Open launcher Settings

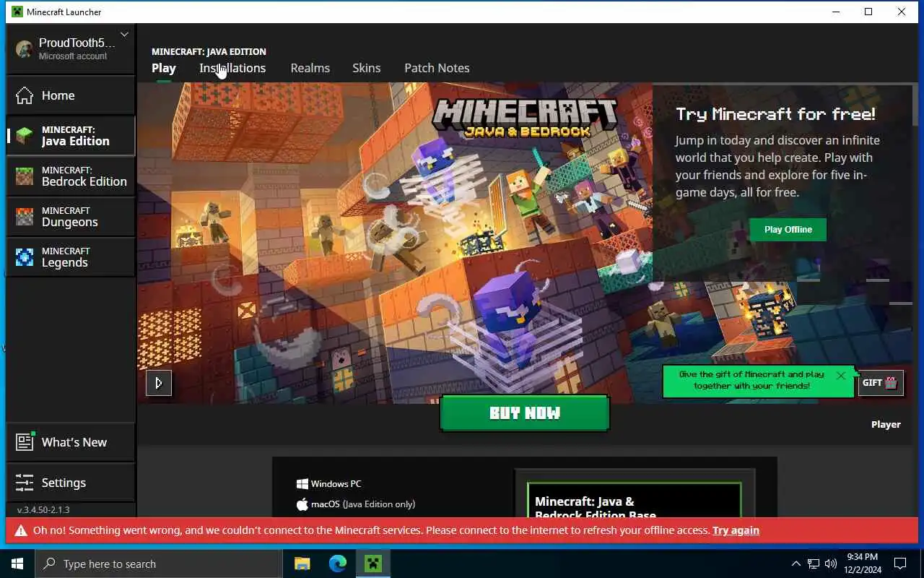tap(71, 483)
